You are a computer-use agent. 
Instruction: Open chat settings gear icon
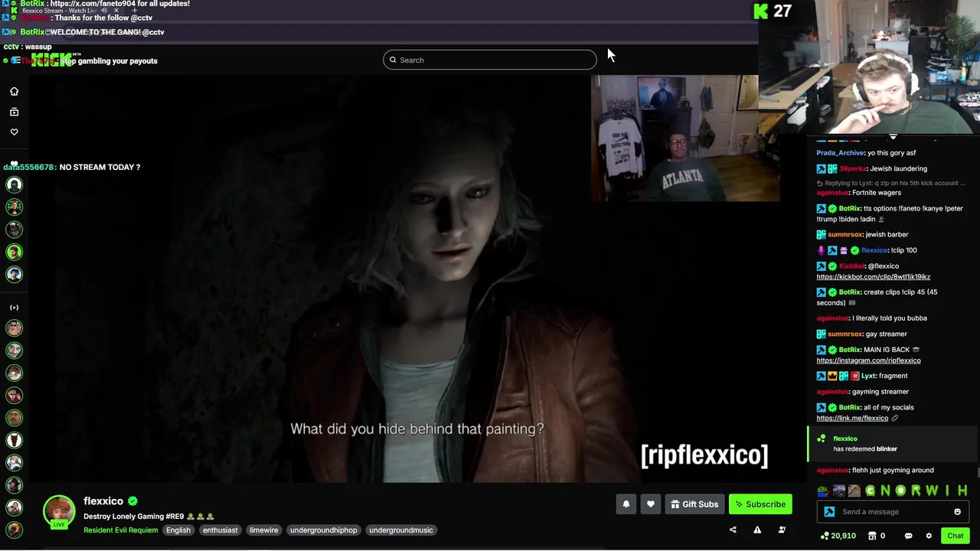[x=929, y=536]
